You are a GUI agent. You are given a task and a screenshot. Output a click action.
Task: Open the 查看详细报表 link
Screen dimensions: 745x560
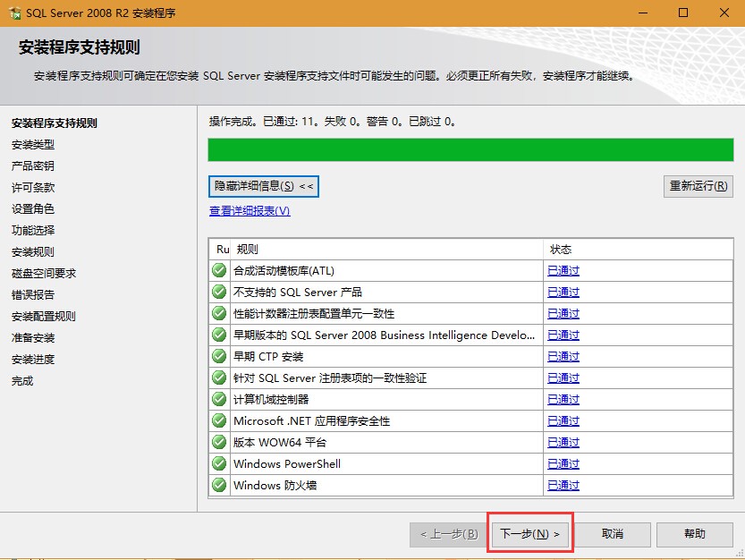pyautogui.click(x=250, y=211)
